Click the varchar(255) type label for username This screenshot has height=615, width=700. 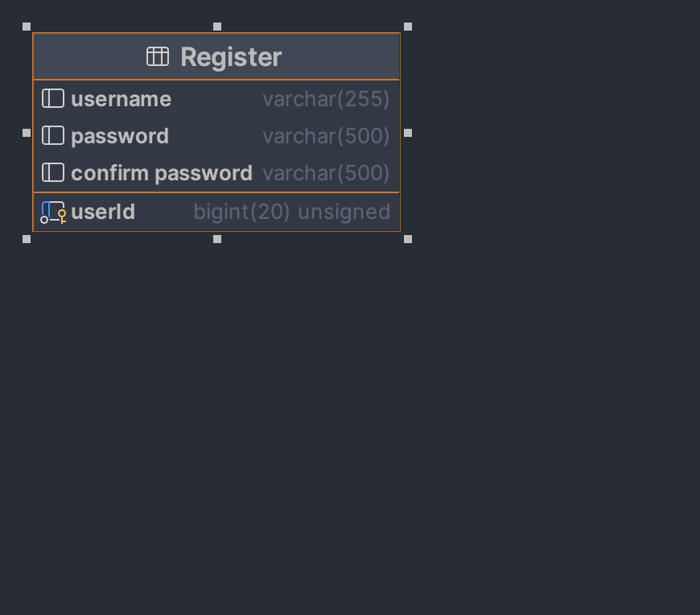[326, 98]
